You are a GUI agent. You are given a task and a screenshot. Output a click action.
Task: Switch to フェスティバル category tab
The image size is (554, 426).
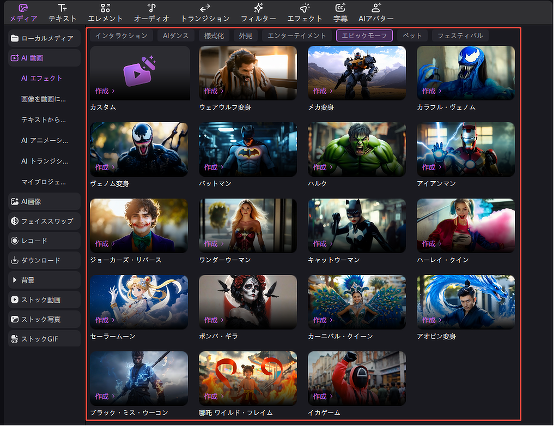460,36
